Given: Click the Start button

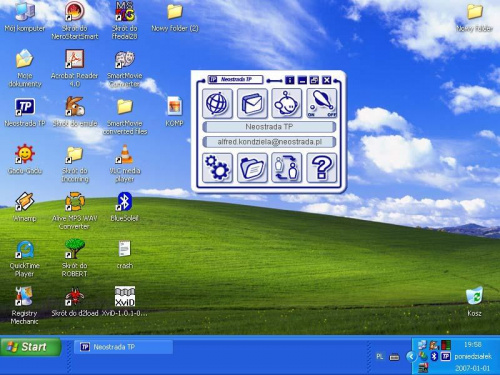Looking at the screenshot, I should 31,347.
